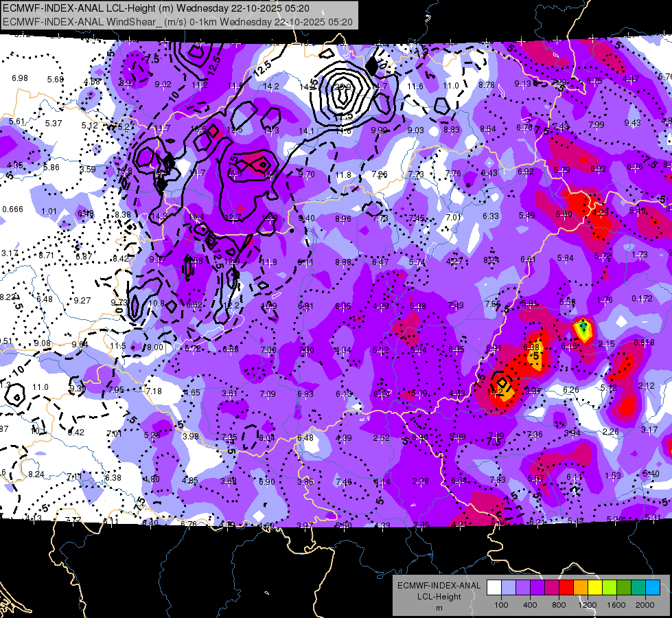Viewport: 672px width, 618px height.
Task: Click the wind shear value 5.61
Action: (16, 122)
